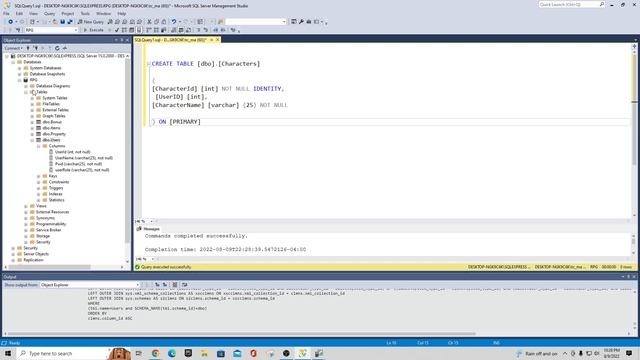Viewport: 640px width, 360px height.
Task: Select the Indexes folder
Action: point(55,194)
